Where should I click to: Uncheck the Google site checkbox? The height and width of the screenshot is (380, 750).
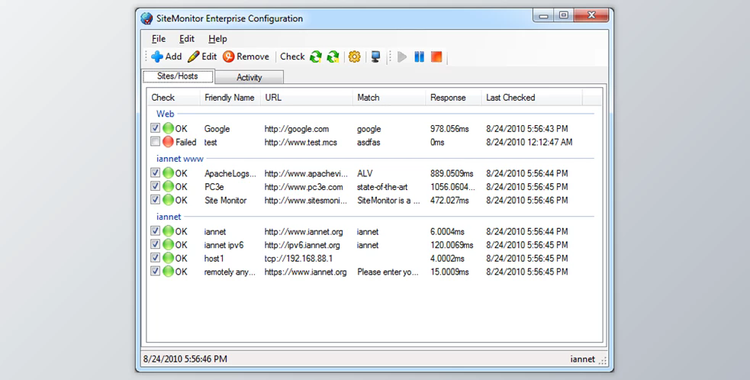[x=155, y=128]
